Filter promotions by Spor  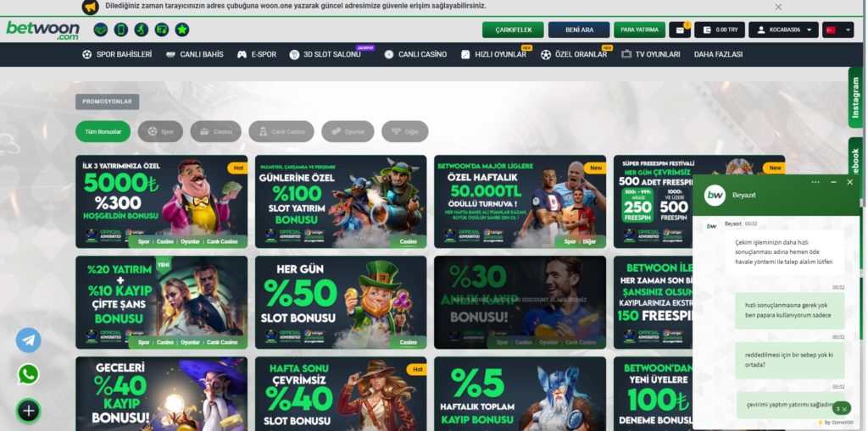[160, 132]
